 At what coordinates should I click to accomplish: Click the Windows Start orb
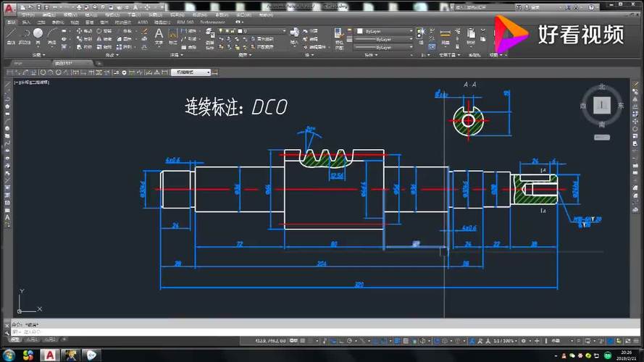coord(9,355)
